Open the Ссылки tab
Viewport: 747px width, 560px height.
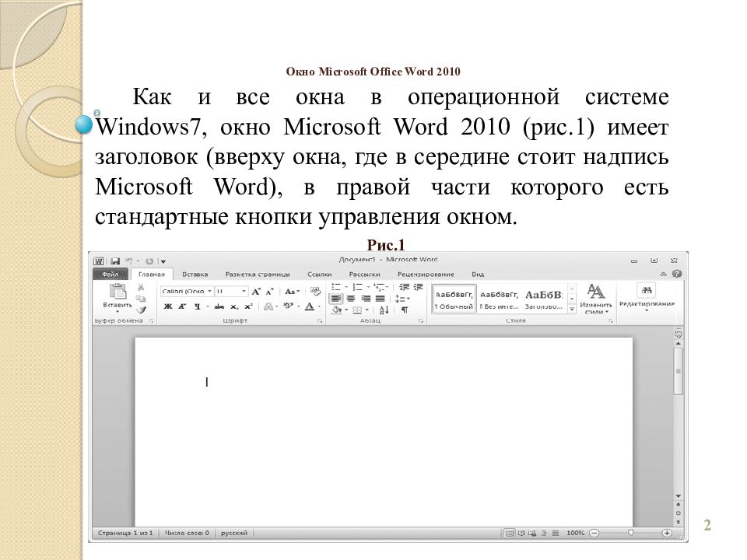pos(319,275)
